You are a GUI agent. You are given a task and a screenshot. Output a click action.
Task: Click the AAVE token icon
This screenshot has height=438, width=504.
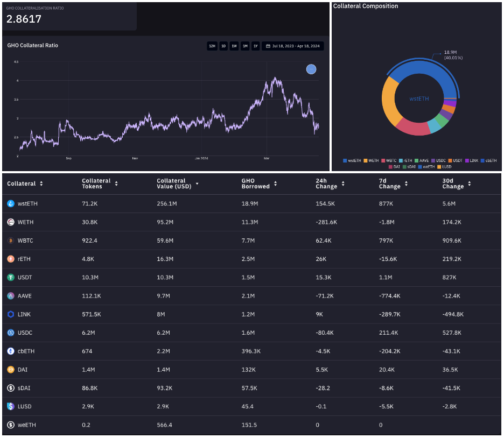(x=11, y=296)
